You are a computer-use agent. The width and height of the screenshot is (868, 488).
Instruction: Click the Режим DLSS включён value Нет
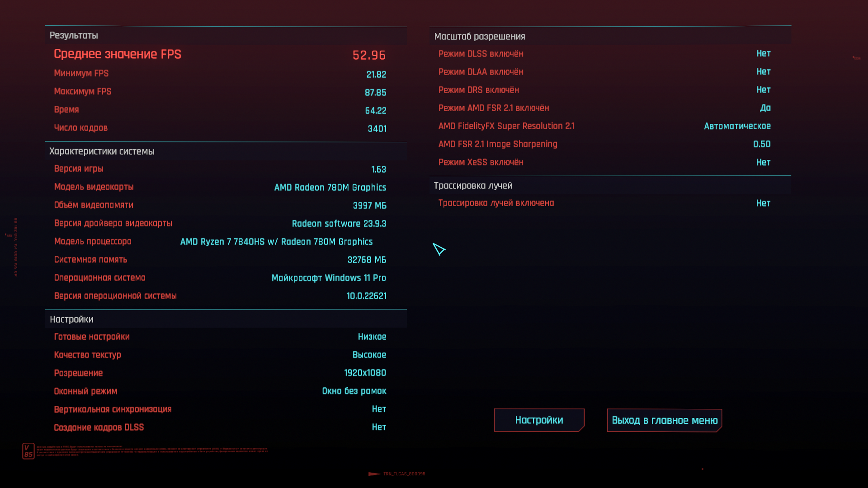[x=763, y=53]
